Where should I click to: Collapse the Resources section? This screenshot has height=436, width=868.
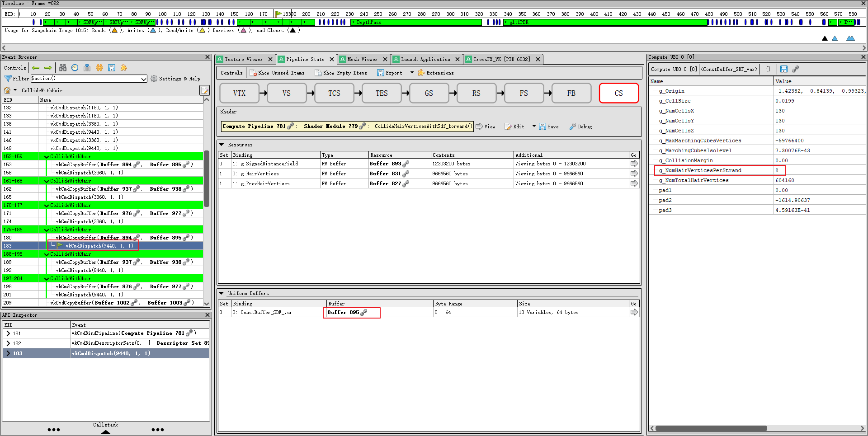pos(222,145)
